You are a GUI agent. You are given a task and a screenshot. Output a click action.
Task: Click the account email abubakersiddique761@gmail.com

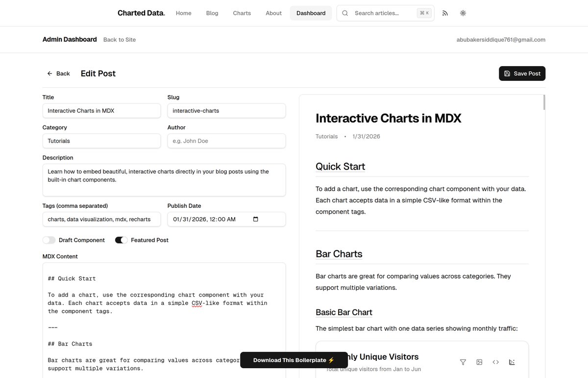click(501, 40)
